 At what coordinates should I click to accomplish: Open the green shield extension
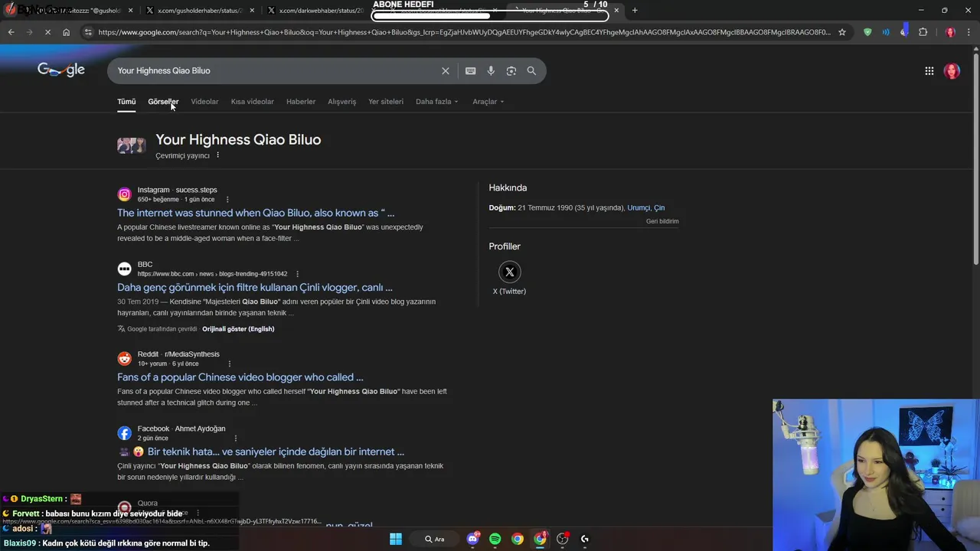click(867, 32)
